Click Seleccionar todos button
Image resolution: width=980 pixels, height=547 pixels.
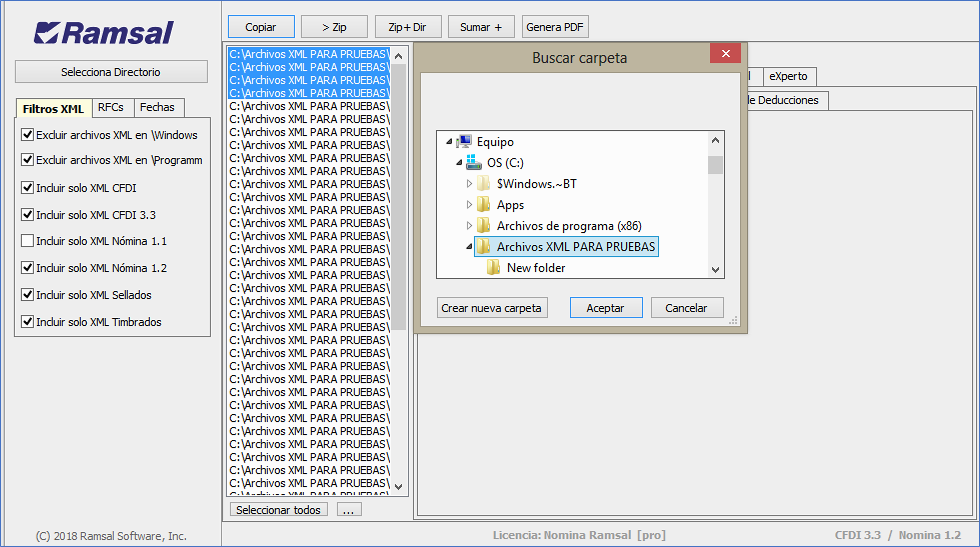click(278, 510)
